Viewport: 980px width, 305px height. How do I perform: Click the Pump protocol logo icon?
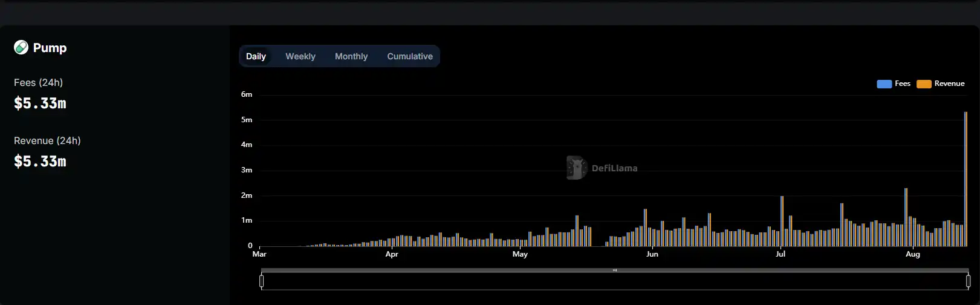[x=21, y=47]
